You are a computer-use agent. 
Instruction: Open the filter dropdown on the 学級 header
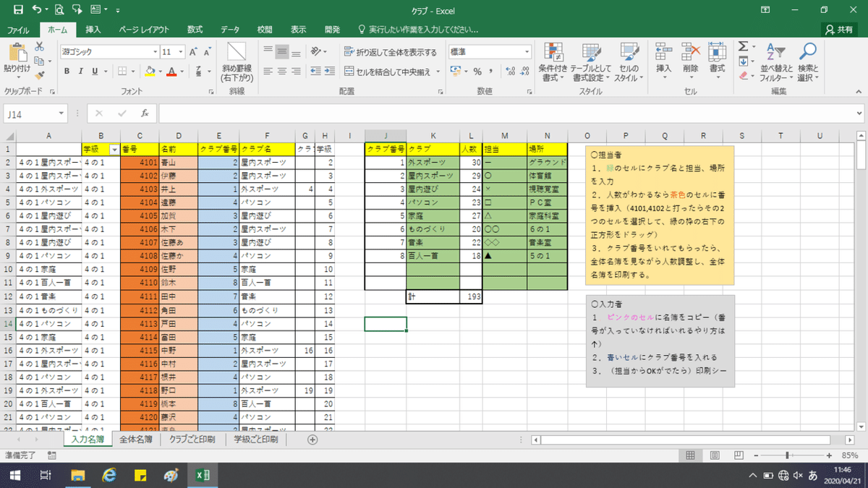pos(114,149)
